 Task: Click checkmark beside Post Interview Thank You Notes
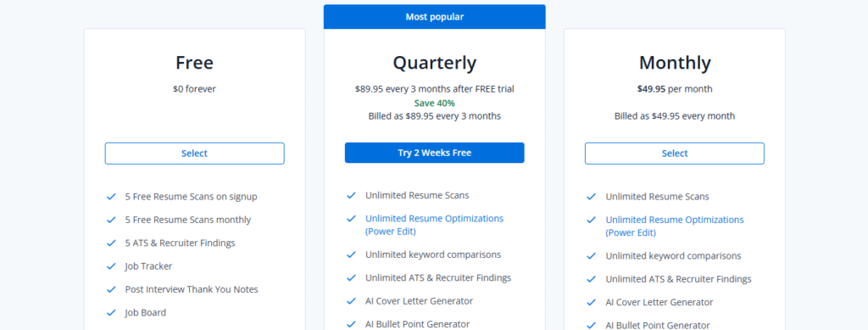coord(111,289)
